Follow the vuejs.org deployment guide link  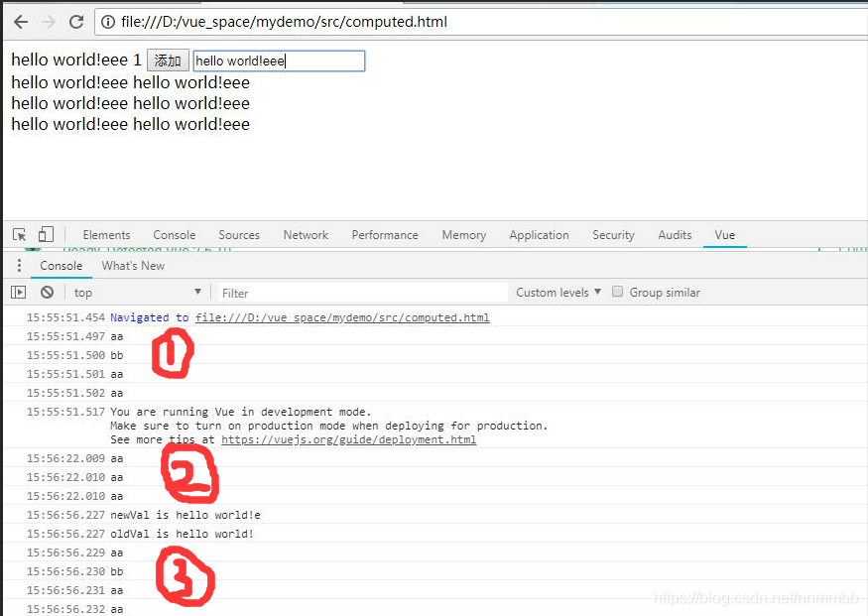349,439
